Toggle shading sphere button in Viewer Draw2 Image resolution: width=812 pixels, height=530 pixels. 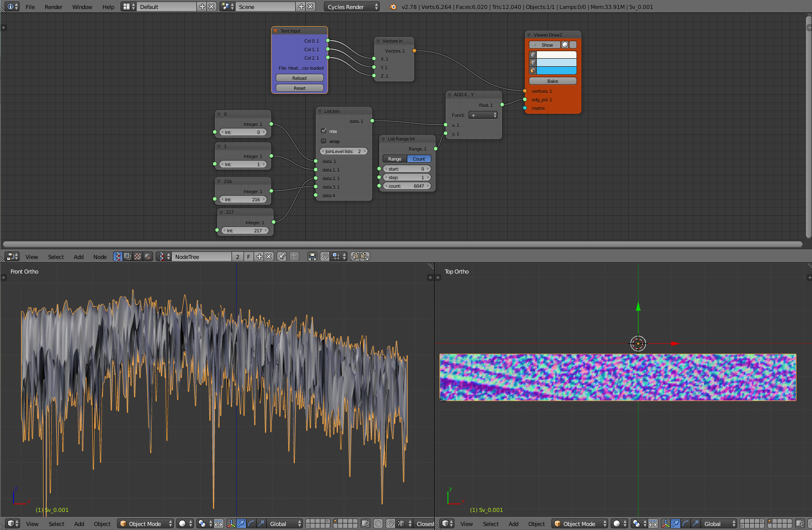(565, 45)
